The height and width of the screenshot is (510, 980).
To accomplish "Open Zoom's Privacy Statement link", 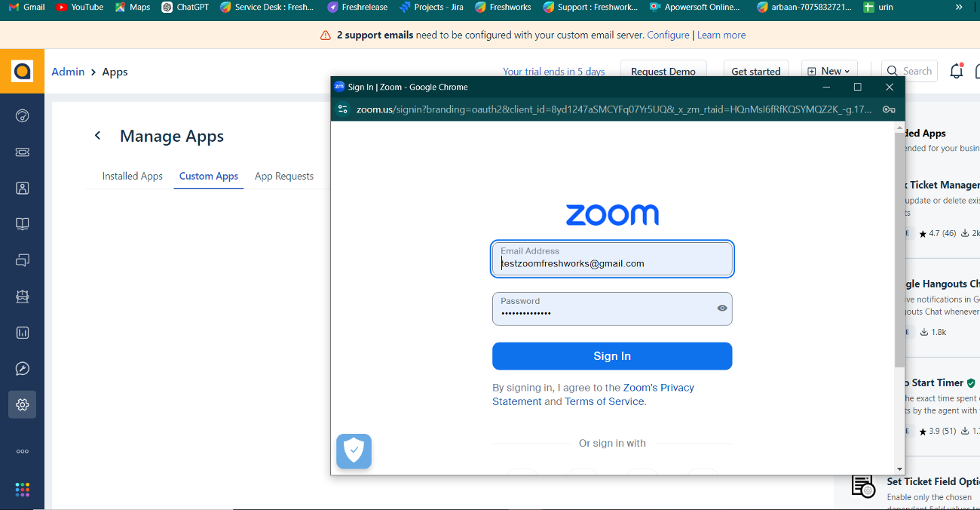I will (593, 395).
